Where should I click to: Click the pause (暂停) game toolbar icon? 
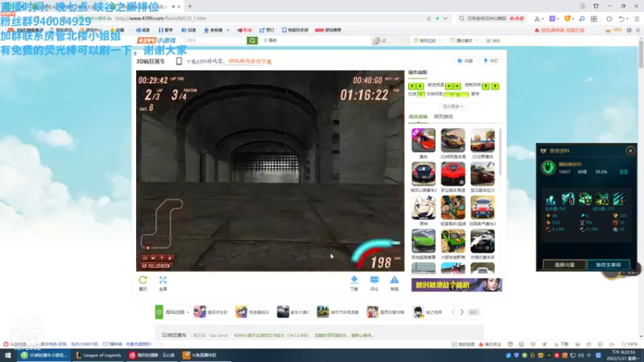click(166, 30)
